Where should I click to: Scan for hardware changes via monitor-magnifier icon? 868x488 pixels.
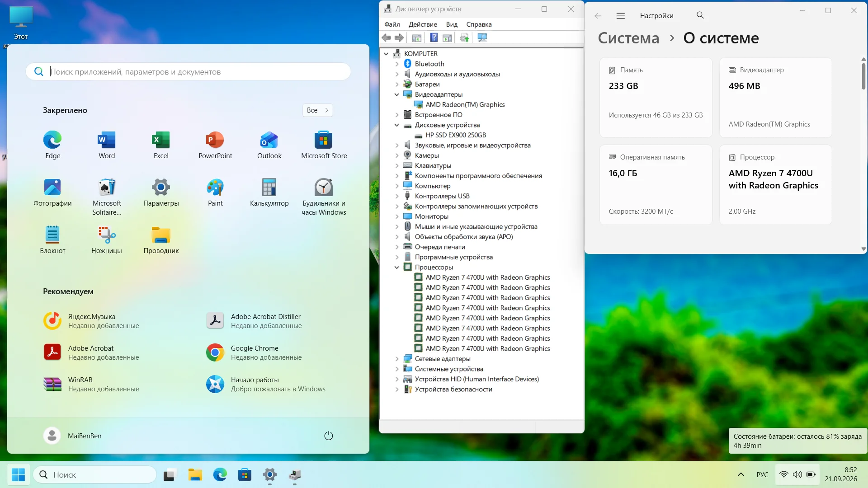[482, 38]
